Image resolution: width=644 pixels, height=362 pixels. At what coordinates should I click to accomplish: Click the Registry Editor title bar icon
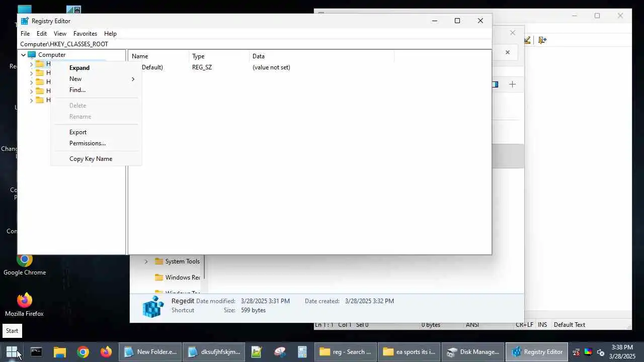tap(24, 21)
